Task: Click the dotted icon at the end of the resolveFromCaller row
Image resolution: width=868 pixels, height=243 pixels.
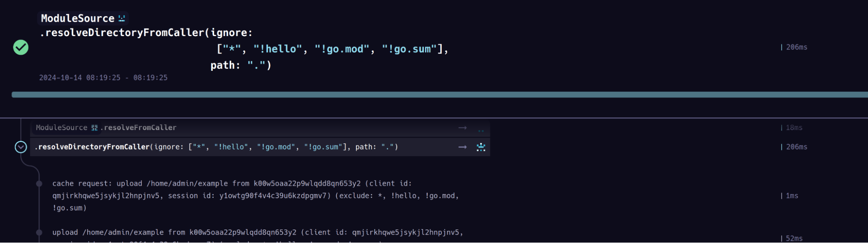Action: click(x=481, y=130)
